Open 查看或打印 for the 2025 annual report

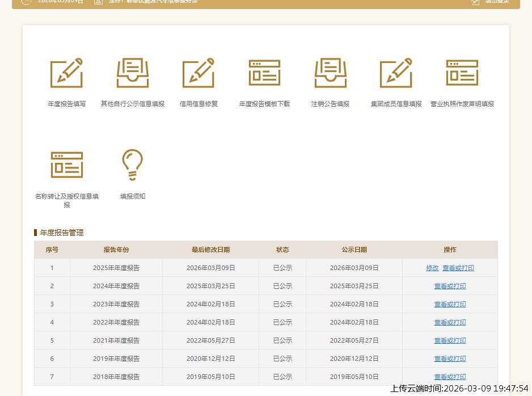pos(458,268)
